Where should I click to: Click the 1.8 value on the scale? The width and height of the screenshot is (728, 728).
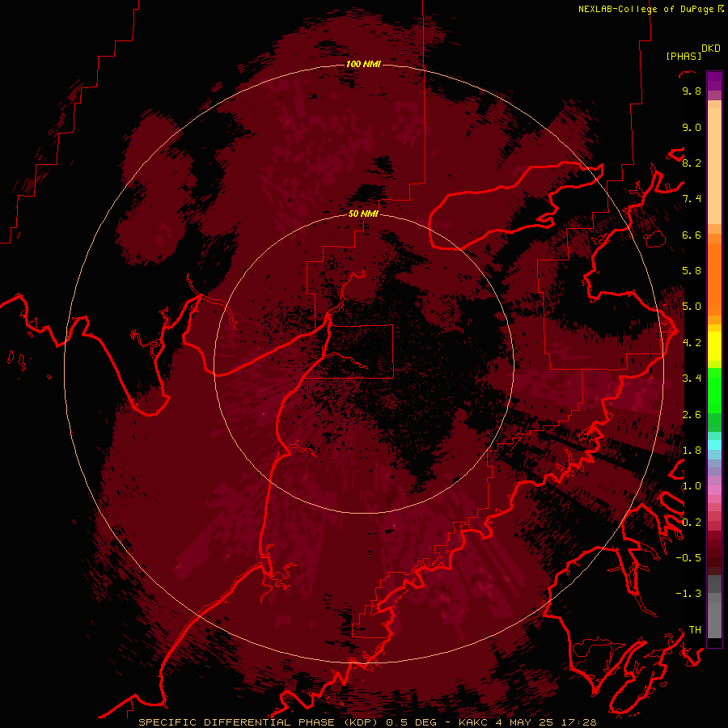point(692,451)
